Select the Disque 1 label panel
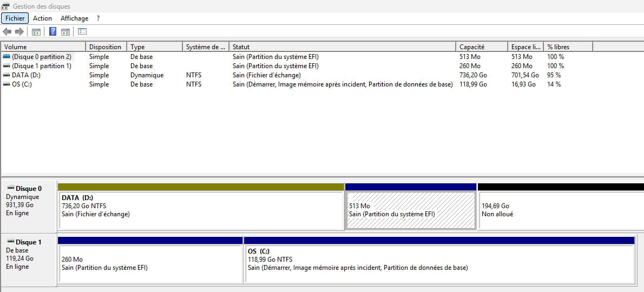This screenshot has height=292, width=644. point(28,260)
